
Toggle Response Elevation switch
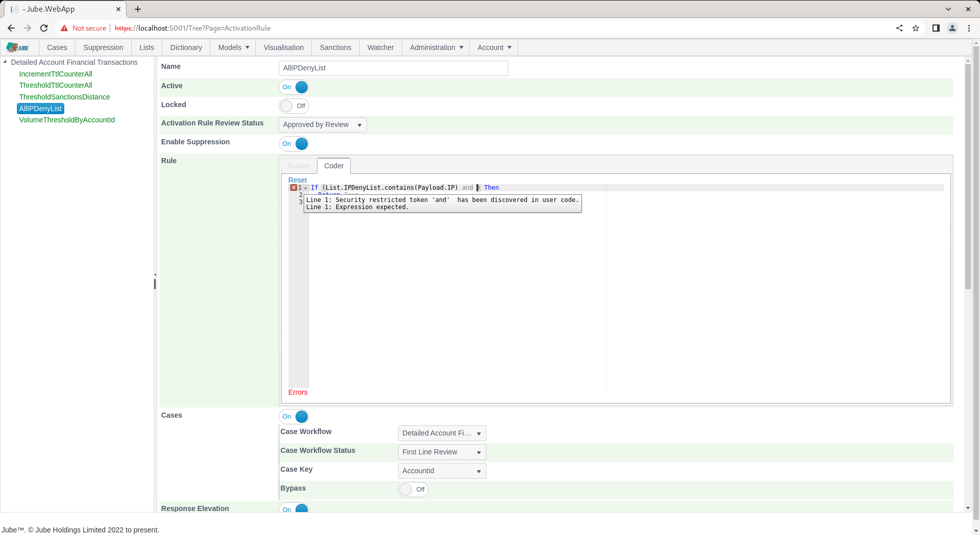(x=294, y=508)
